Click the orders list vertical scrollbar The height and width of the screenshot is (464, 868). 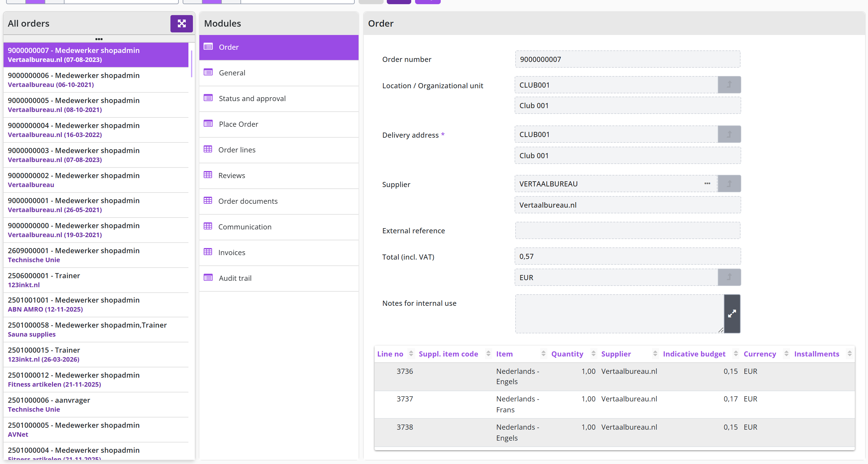pyautogui.click(x=191, y=64)
